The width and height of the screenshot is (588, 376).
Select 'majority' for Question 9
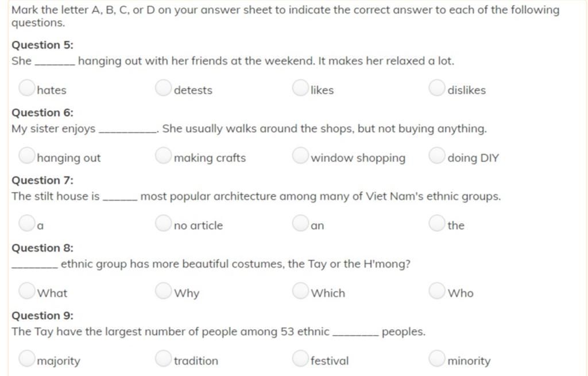(x=26, y=358)
